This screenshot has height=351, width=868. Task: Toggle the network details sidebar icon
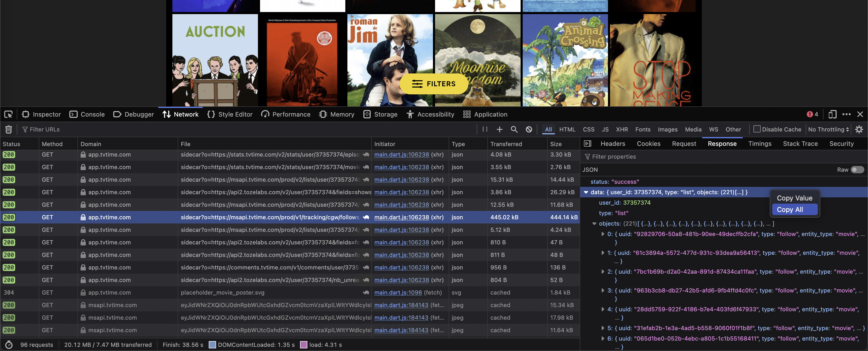(587, 144)
